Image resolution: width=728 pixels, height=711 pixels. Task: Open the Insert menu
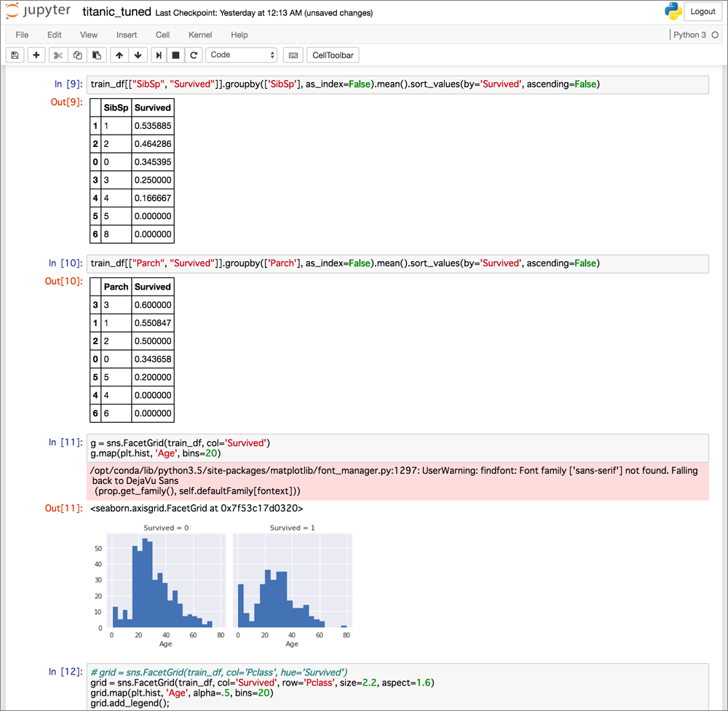[x=127, y=35]
